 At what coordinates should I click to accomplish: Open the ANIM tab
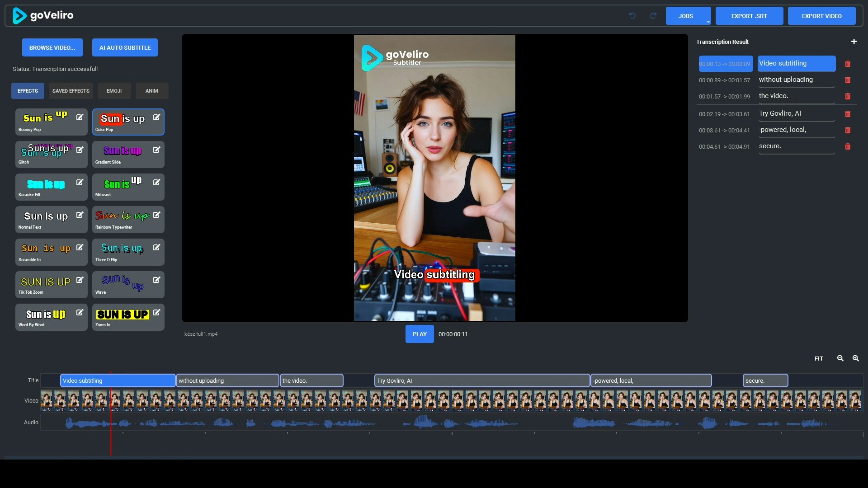pos(151,90)
